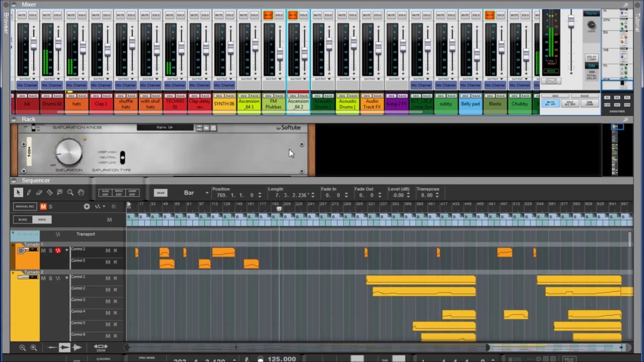This screenshot has width=644, height=362.
Task: Mute Turnado 2 Control 4 lane
Action: [108, 313]
